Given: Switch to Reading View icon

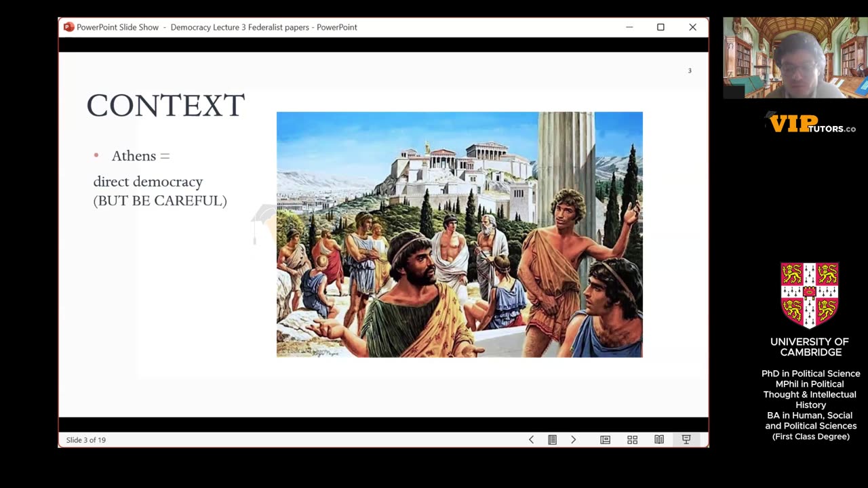Looking at the screenshot, I should tap(659, 440).
